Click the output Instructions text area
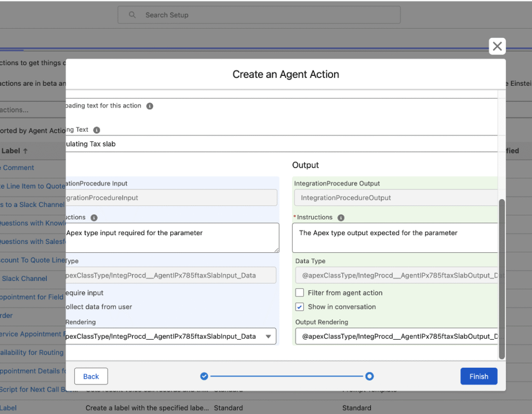532x414 pixels. [395, 238]
